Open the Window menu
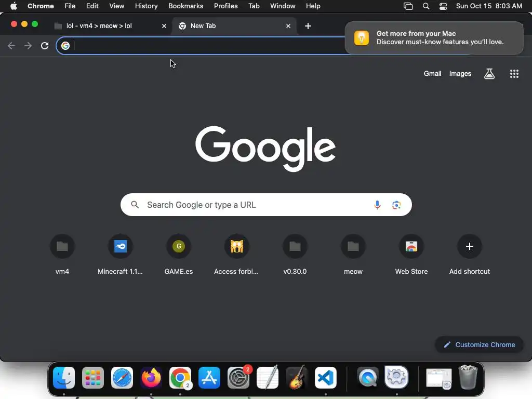The image size is (532, 399). pyautogui.click(x=283, y=6)
